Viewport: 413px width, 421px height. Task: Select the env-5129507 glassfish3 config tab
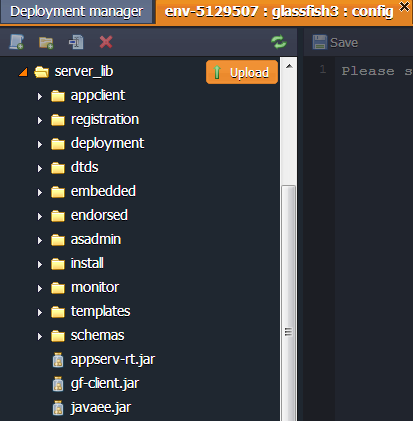[279, 12]
